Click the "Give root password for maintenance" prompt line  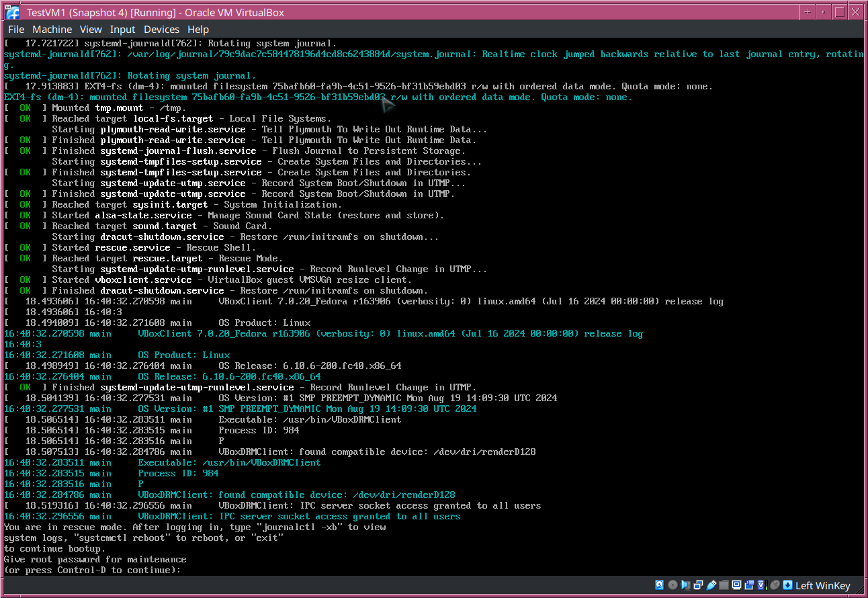[x=95, y=559]
